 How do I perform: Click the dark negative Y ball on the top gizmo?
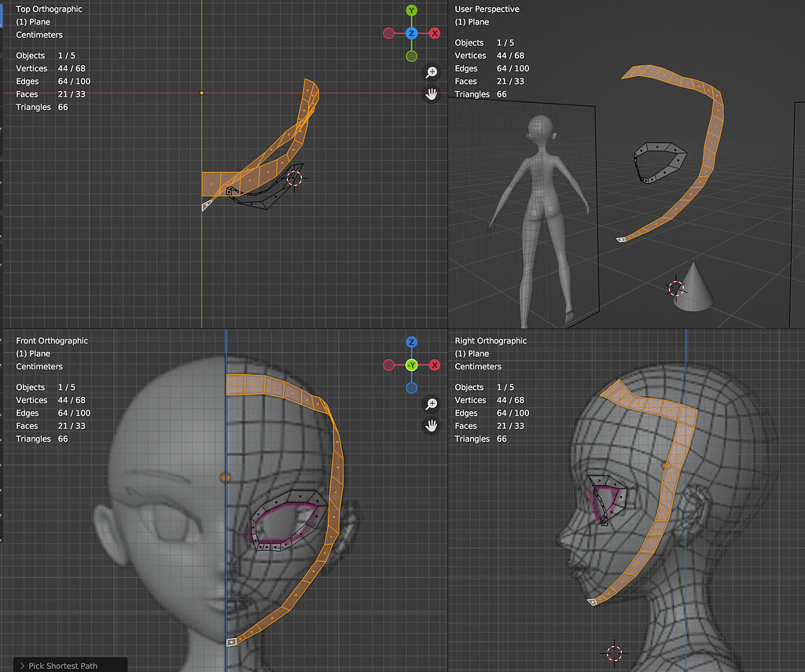click(410, 55)
